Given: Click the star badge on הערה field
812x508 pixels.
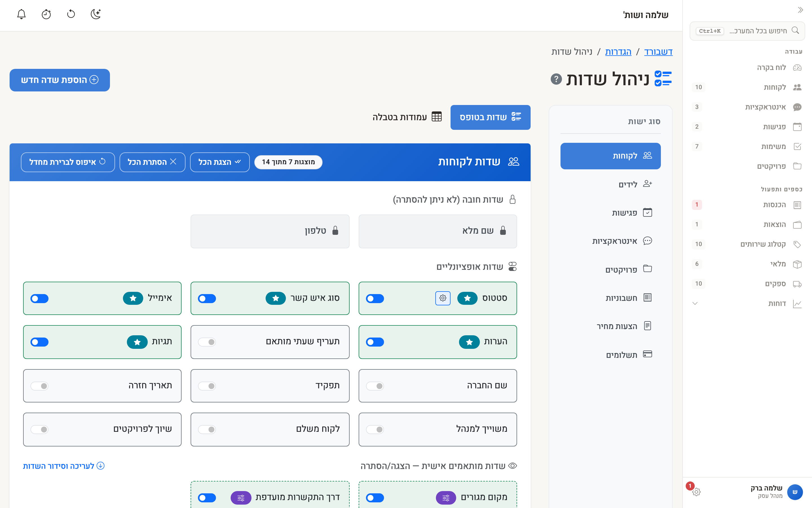Looking at the screenshot, I should [469, 342].
